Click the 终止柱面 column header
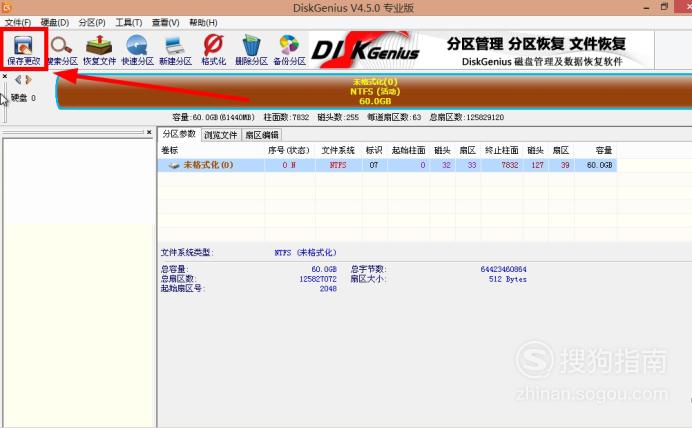Image resolution: width=692 pixels, height=428 pixels. pyautogui.click(x=501, y=150)
